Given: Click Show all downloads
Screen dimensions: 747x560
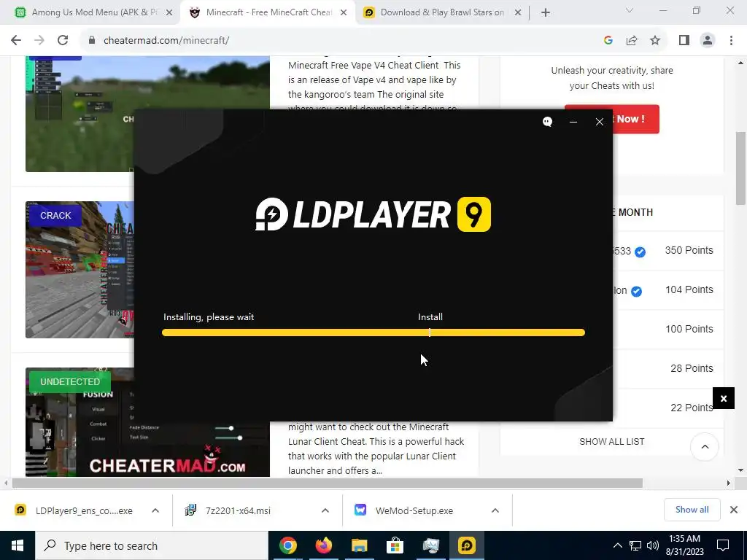Looking at the screenshot, I should pyautogui.click(x=692, y=510).
